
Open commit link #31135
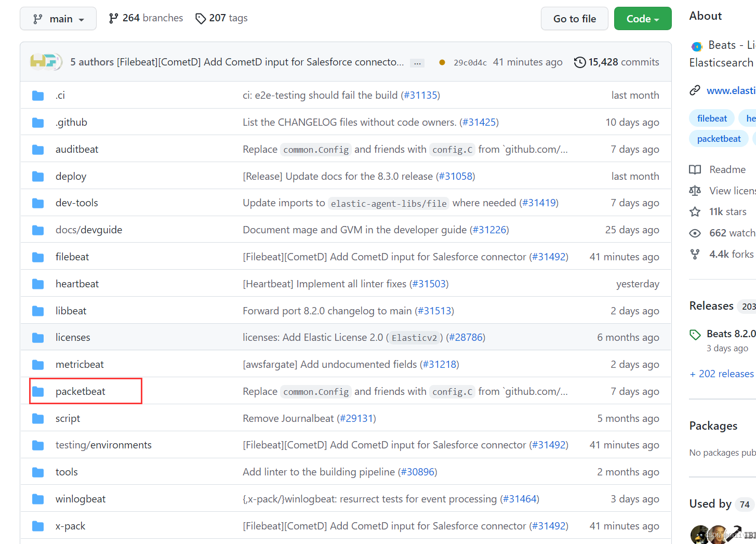[420, 95]
